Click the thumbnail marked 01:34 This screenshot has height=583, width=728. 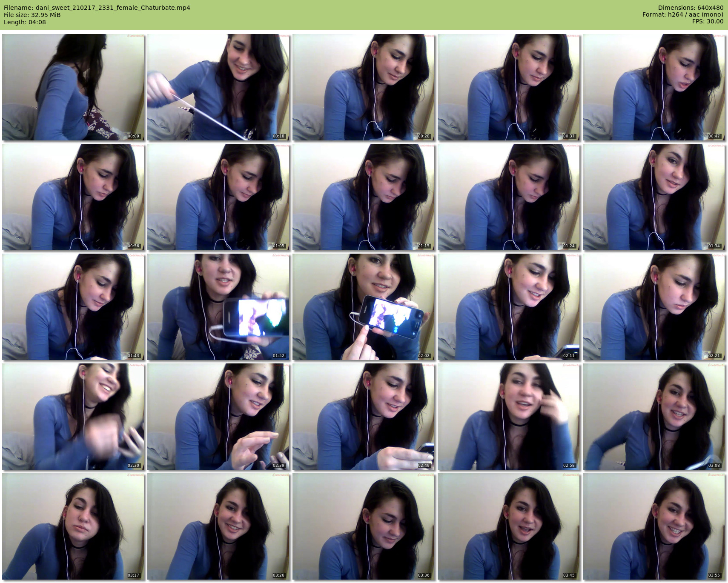click(x=654, y=197)
